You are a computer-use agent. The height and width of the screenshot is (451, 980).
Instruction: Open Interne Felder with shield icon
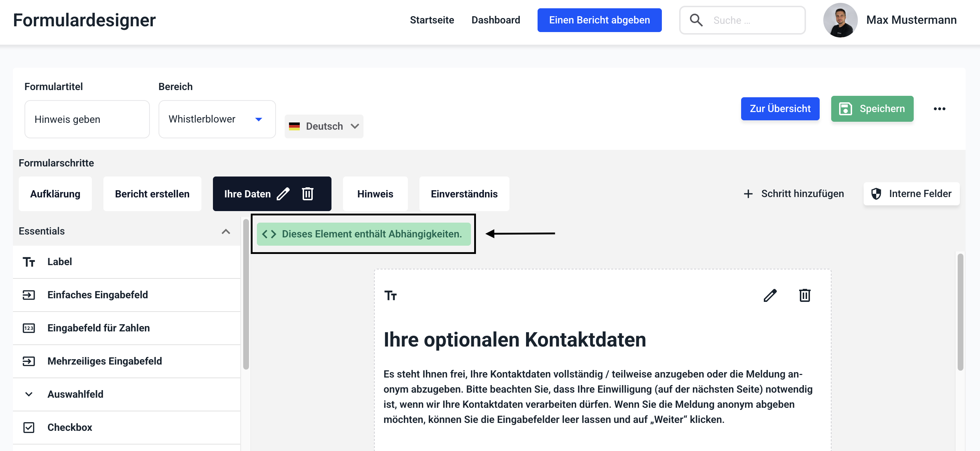pos(911,194)
